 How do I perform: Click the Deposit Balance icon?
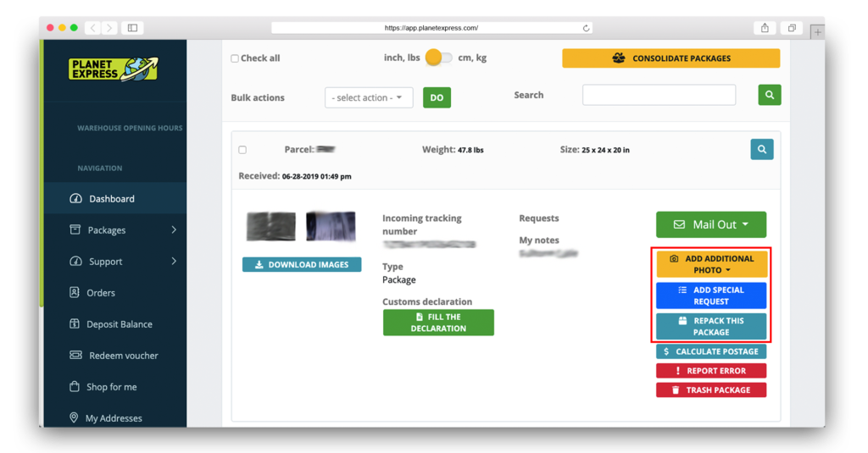coord(75,323)
